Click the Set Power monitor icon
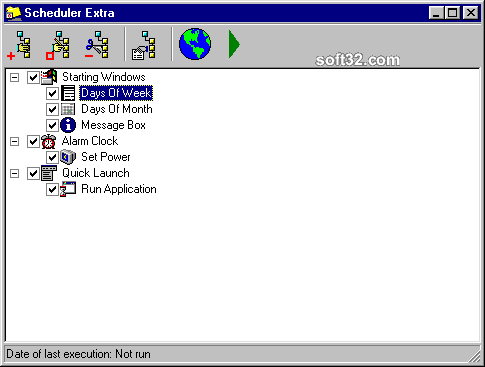 pyautogui.click(x=68, y=157)
